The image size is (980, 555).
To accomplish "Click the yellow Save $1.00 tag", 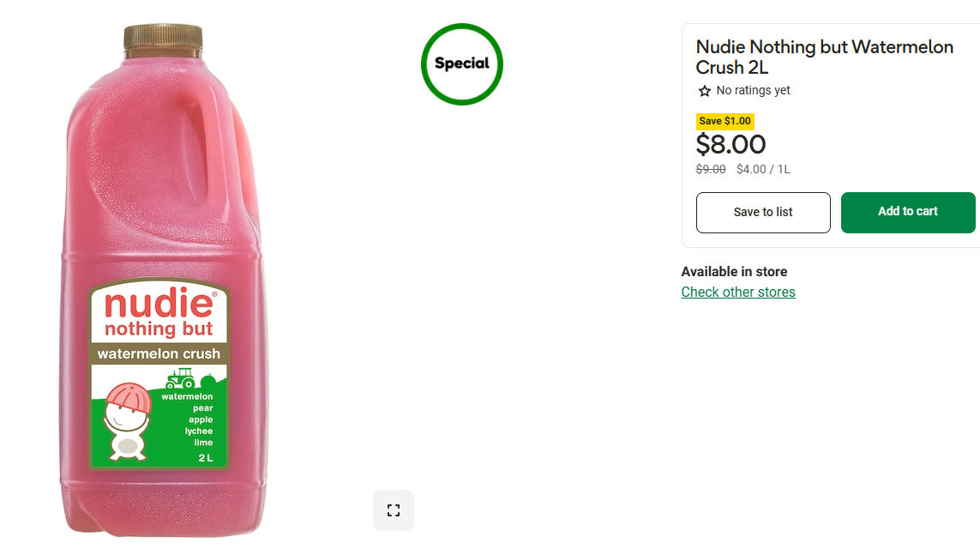I will pos(724,121).
